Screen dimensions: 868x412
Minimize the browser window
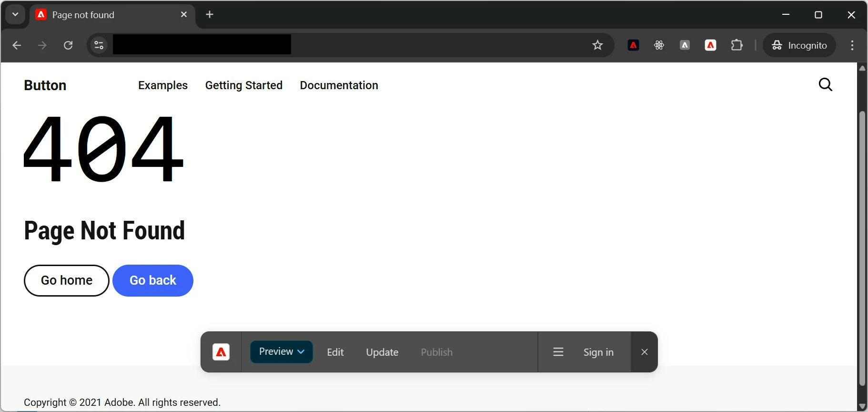pos(786,15)
